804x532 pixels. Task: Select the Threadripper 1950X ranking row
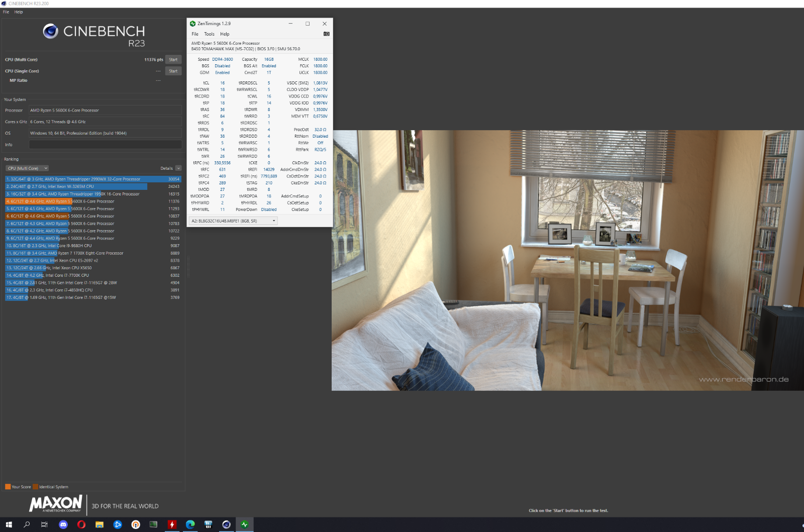click(93, 194)
